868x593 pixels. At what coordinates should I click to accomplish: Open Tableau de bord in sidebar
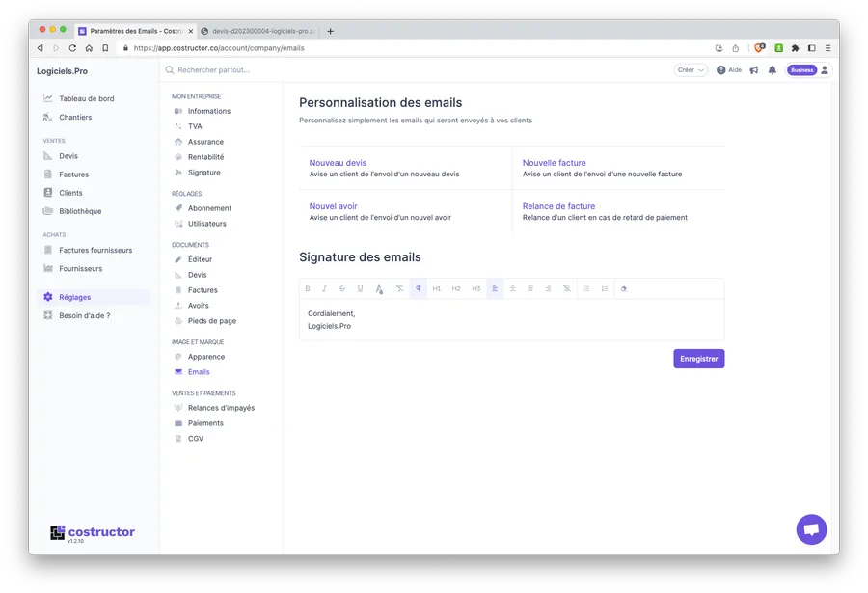point(86,98)
